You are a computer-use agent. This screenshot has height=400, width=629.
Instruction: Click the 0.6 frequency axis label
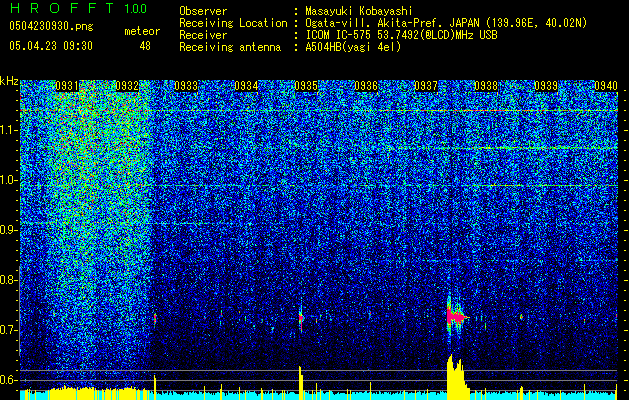tap(9, 380)
